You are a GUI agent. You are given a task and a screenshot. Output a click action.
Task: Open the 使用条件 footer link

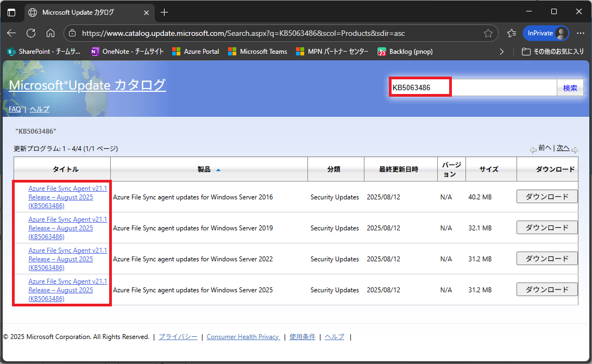pyautogui.click(x=302, y=337)
